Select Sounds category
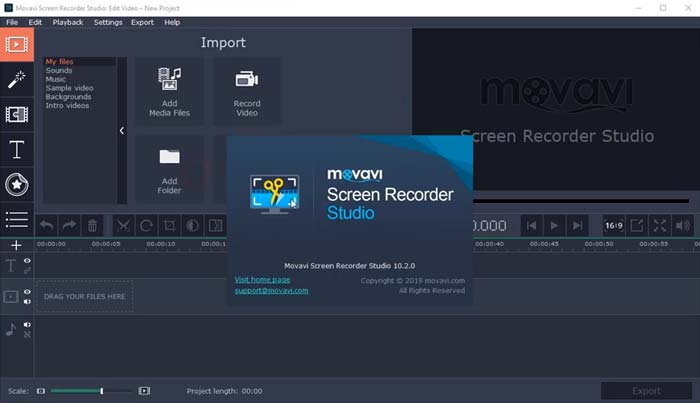Image resolution: width=700 pixels, height=403 pixels. point(58,71)
